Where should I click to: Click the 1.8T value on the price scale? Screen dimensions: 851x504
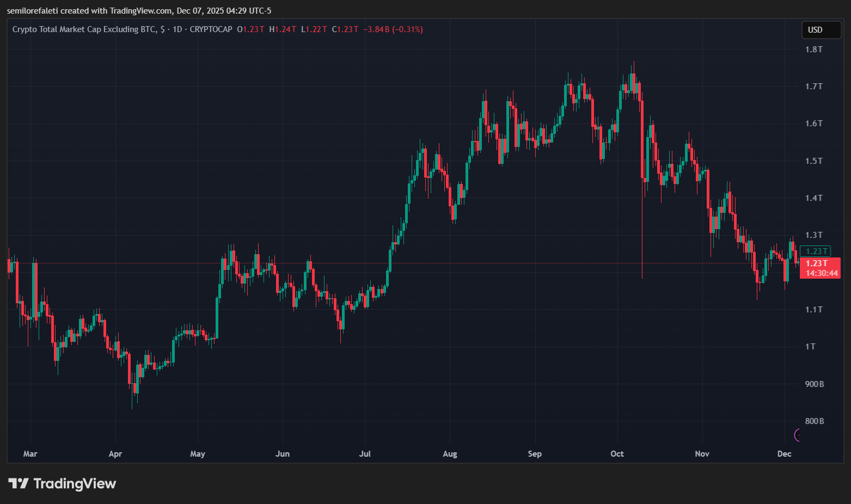(815, 49)
